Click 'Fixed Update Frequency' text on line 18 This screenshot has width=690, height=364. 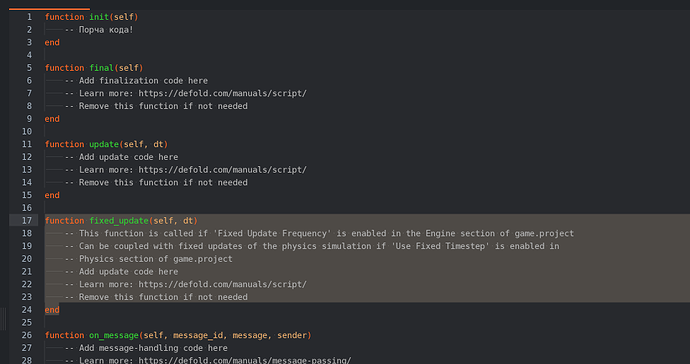coord(274,233)
